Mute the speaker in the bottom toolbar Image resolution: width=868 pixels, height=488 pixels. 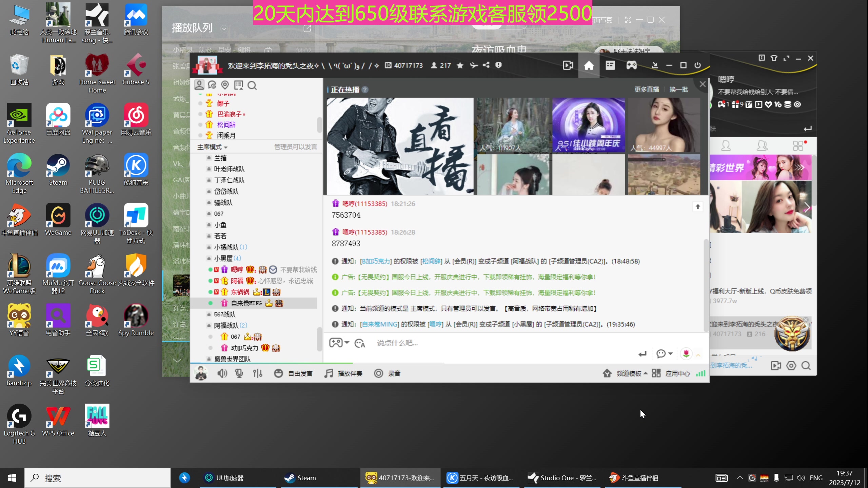pyautogui.click(x=222, y=373)
